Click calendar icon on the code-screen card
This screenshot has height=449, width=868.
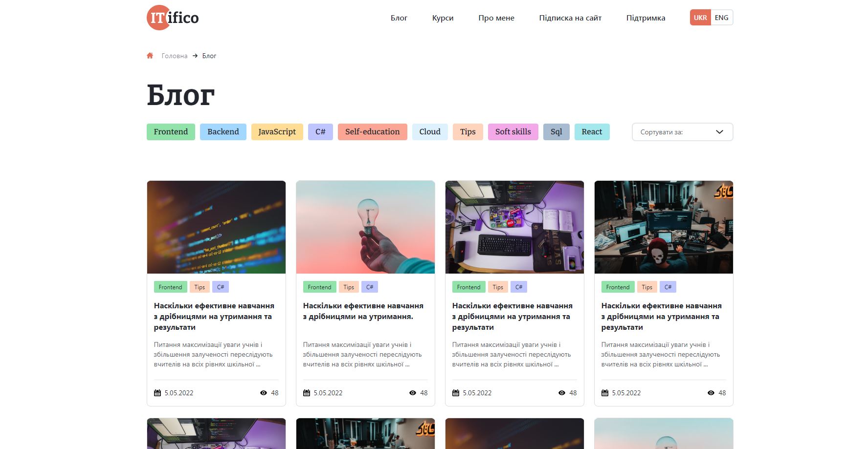click(157, 393)
